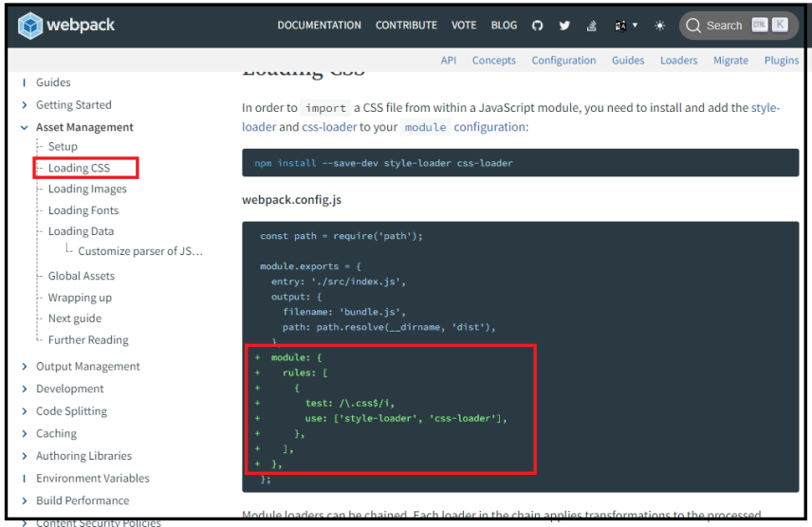This screenshot has width=812, height=527.
Task: Click the inline import code text
Action: point(325,108)
